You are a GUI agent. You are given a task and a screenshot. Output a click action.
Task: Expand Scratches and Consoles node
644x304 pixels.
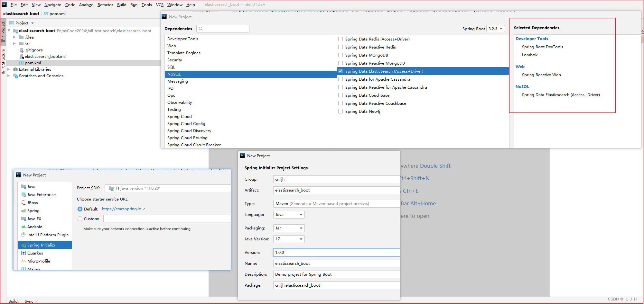coord(9,76)
